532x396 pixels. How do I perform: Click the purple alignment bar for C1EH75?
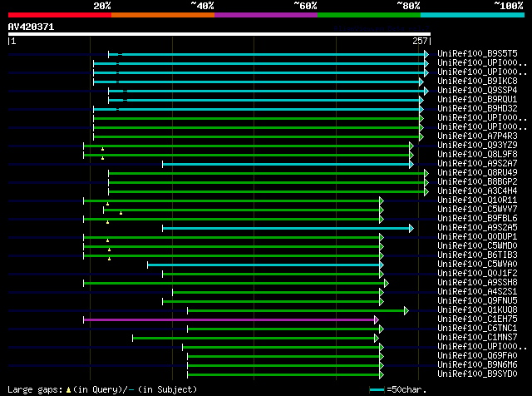click(229, 319)
